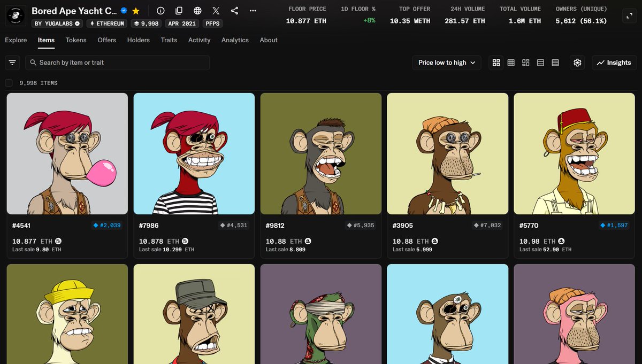Open ape #9812 thumbnail on olive background
The width and height of the screenshot is (642, 364).
321,154
